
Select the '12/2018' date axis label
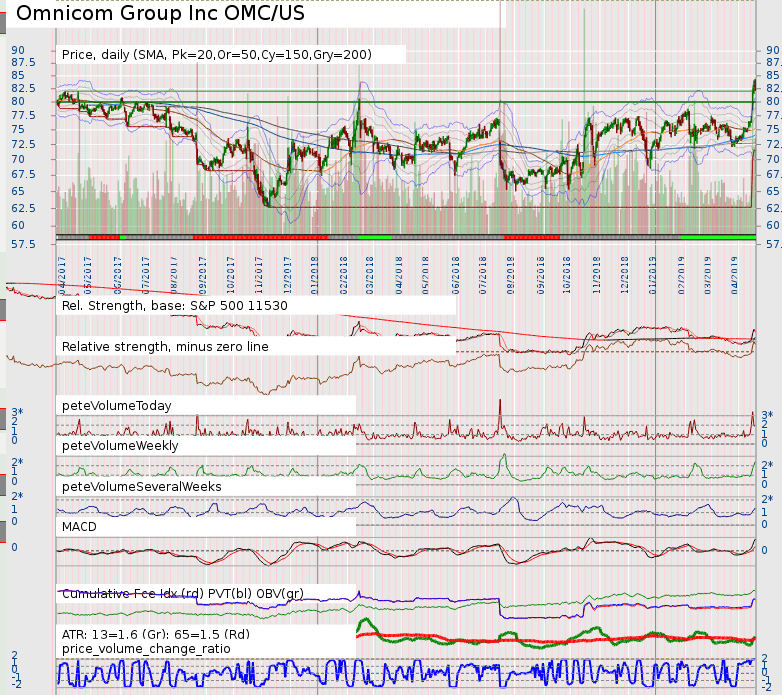[624, 275]
